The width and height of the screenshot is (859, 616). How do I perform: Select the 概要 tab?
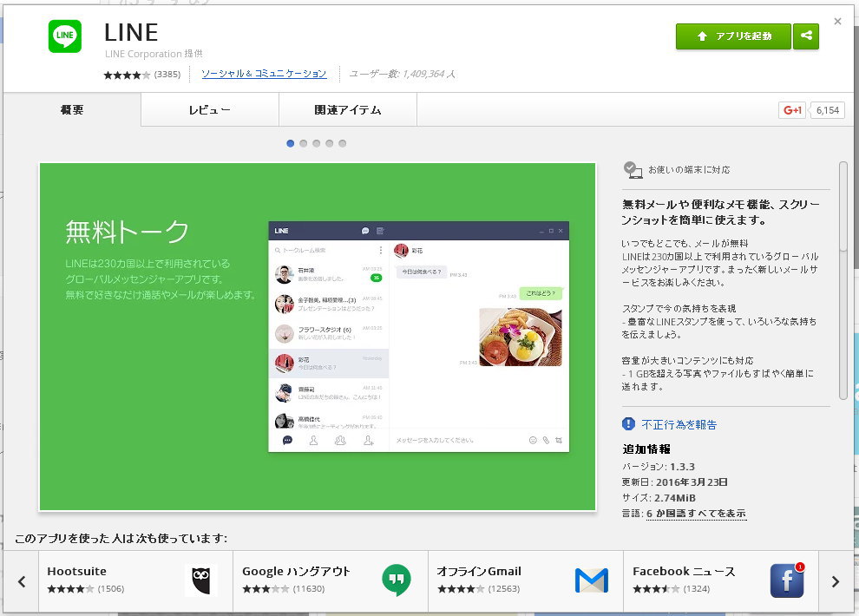click(72, 109)
